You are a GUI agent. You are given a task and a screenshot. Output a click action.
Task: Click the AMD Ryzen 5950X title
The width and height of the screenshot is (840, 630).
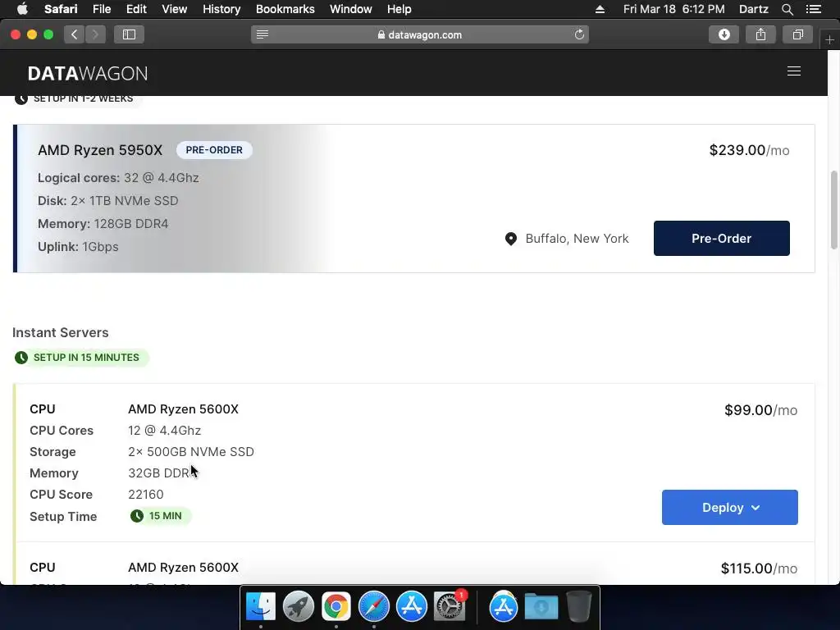(99, 150)
